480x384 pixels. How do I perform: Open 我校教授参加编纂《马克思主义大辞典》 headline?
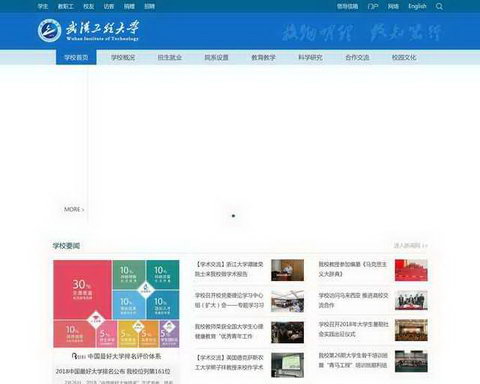tap(353, 269)
